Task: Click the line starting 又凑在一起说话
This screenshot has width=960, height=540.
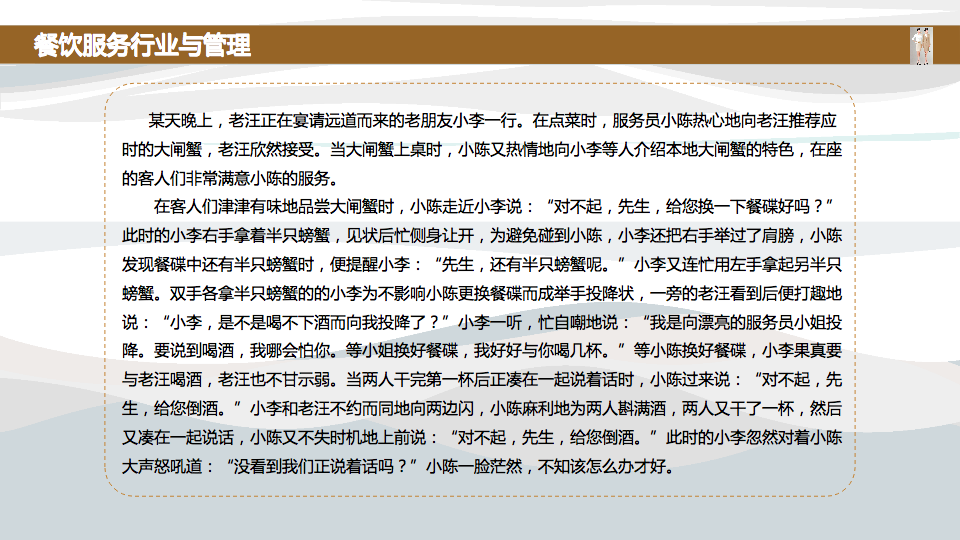Action: (482, 437)
